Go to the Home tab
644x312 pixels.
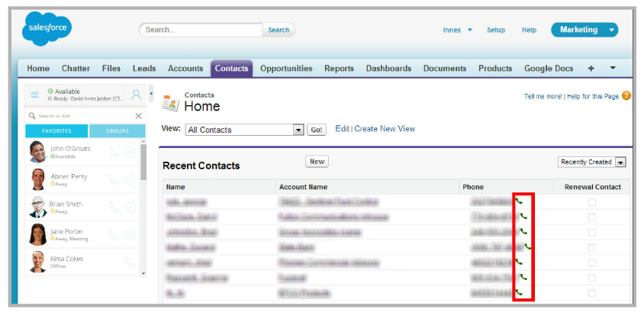click(x=38, y=69)
